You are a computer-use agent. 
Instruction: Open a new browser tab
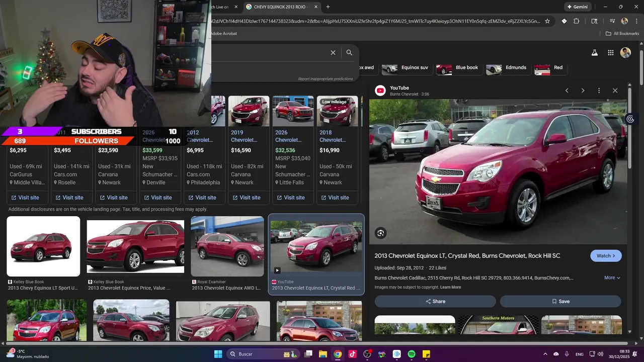(x=328, y=7)
